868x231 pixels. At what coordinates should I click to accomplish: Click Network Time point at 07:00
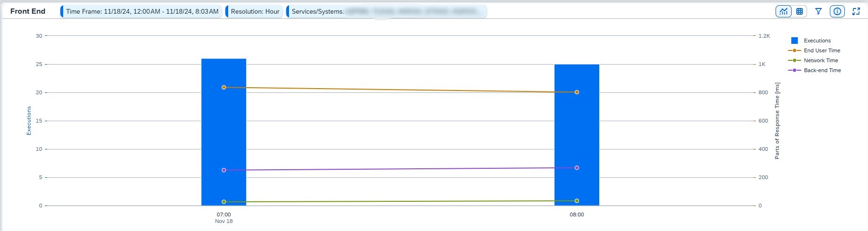click(224, 202)
